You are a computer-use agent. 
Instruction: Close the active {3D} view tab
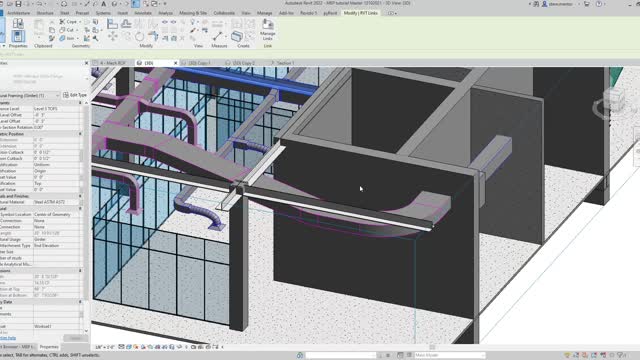click(x=176, y=63)
